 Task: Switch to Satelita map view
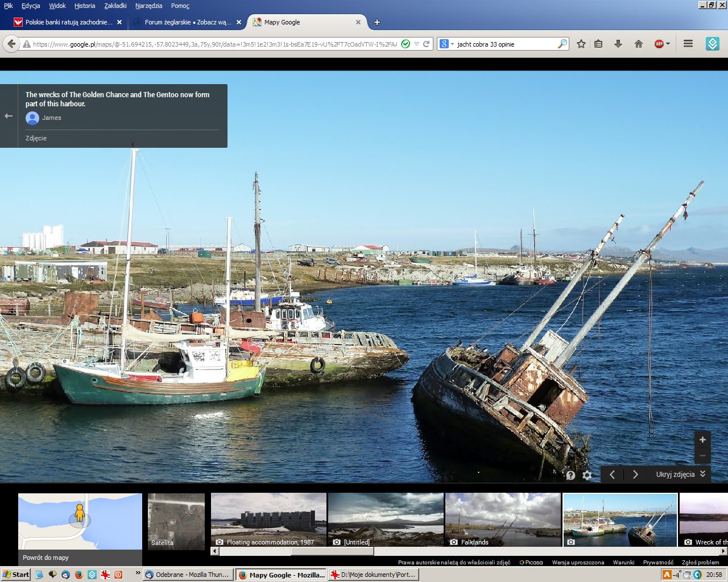coord(176,521)
